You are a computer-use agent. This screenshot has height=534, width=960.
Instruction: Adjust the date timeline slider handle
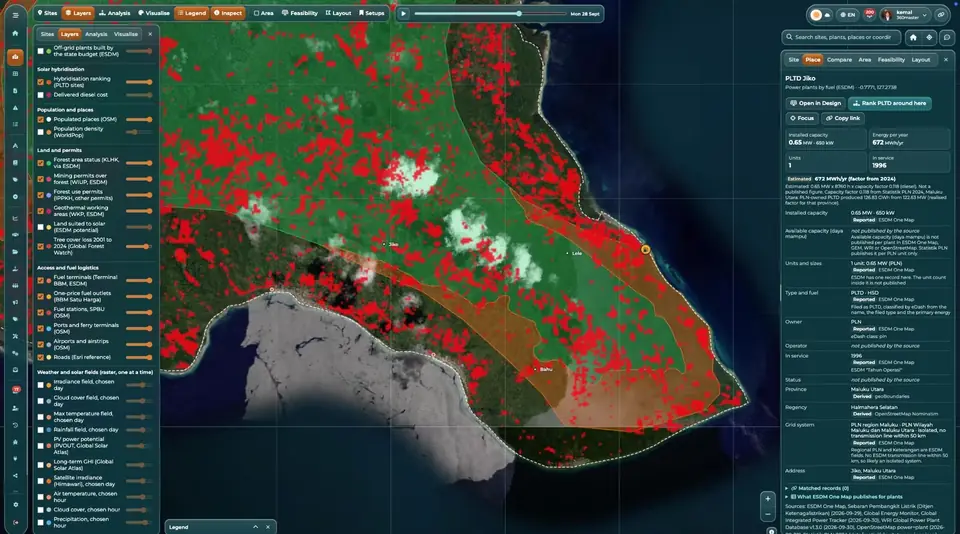pyautogui.click(x=519, y=13)
